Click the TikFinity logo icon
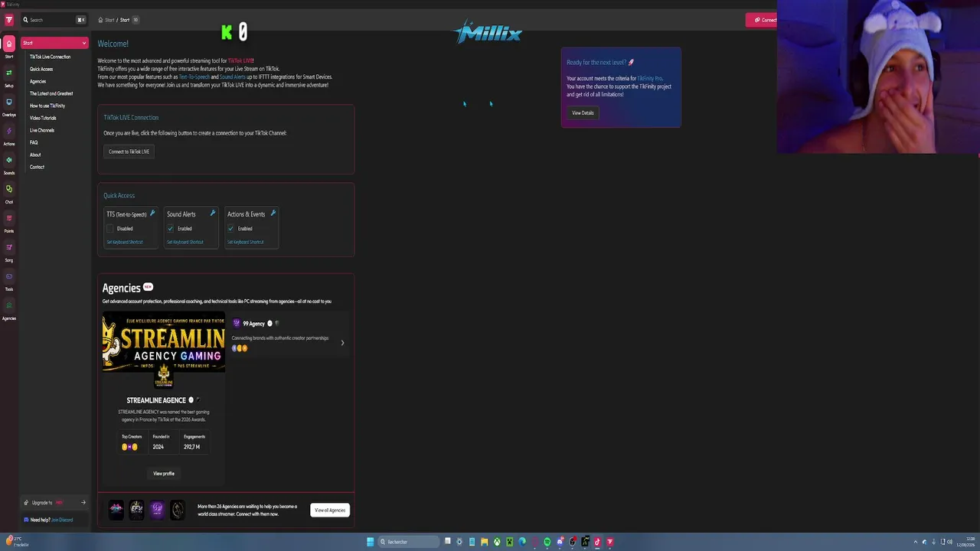 coord(8,19)
